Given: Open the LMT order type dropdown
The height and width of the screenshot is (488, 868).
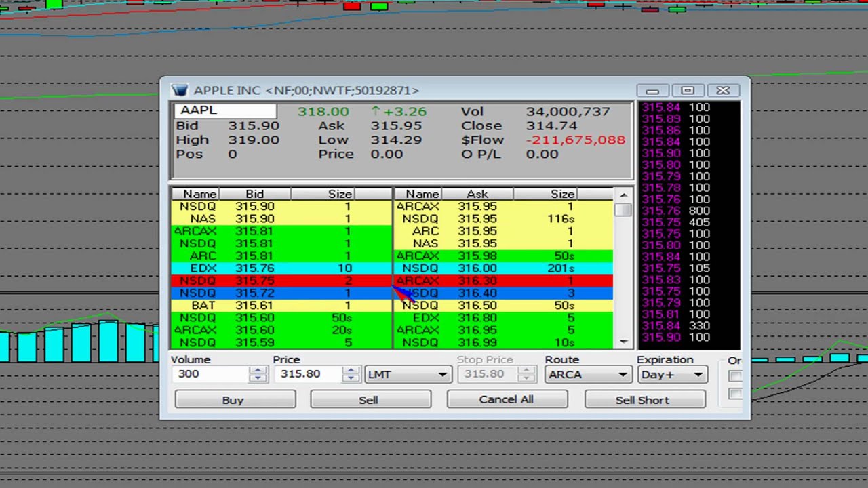Looking at the screenshot, I should tap(408, 374).
